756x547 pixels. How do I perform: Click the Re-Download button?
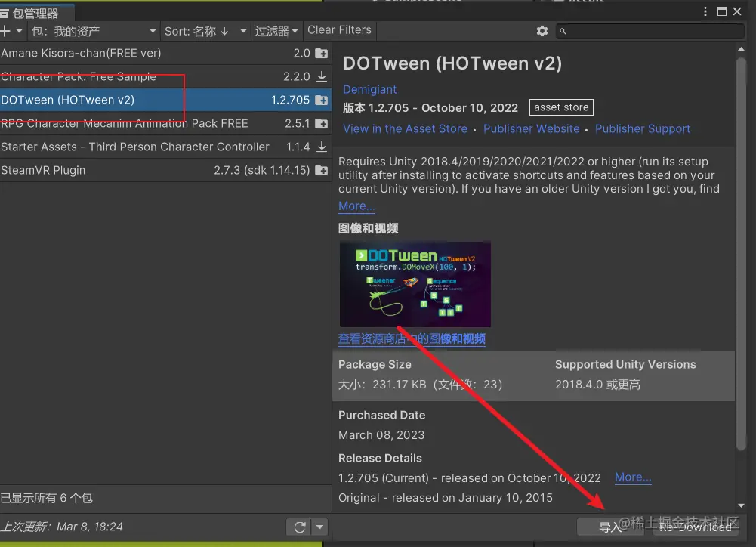click(x=696, y=527)
